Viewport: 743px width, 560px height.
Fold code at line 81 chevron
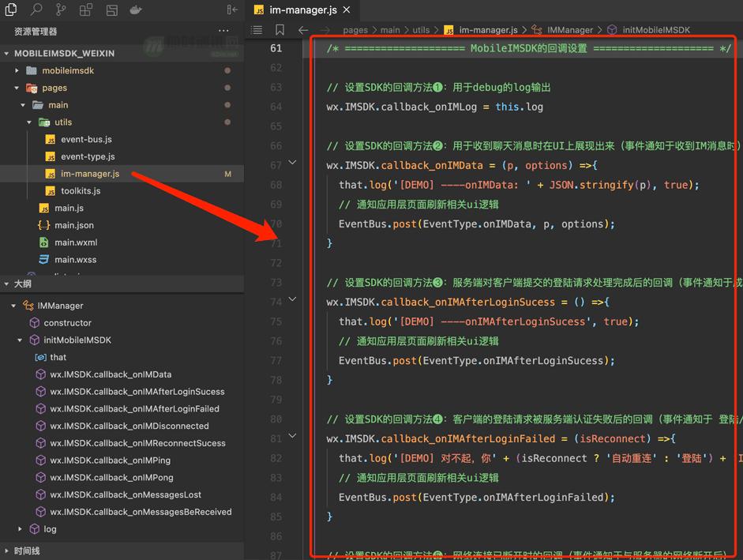pyautogui.click(x=292, y=437)
